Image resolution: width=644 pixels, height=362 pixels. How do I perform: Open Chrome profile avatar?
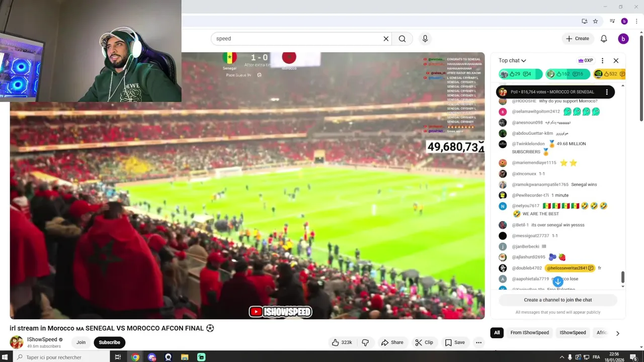click(624, 21)
